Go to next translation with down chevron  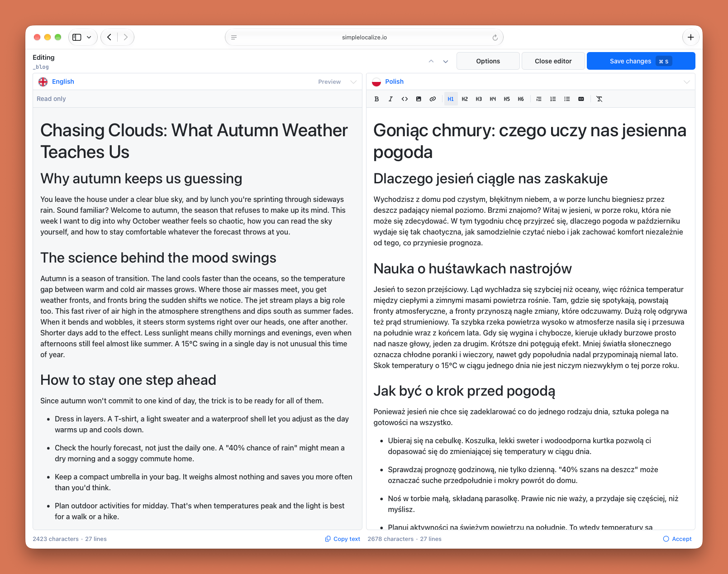click(446, 61)
